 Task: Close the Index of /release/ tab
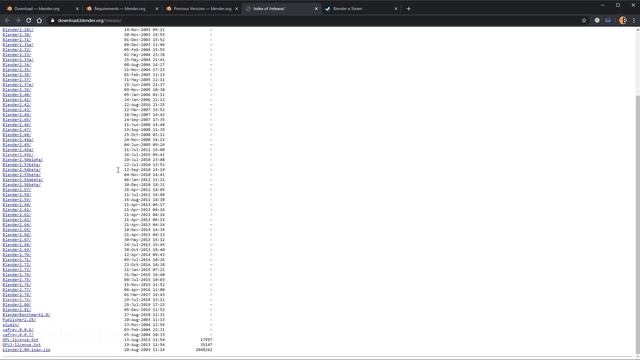pyautogui.click(x=316, y=9)
